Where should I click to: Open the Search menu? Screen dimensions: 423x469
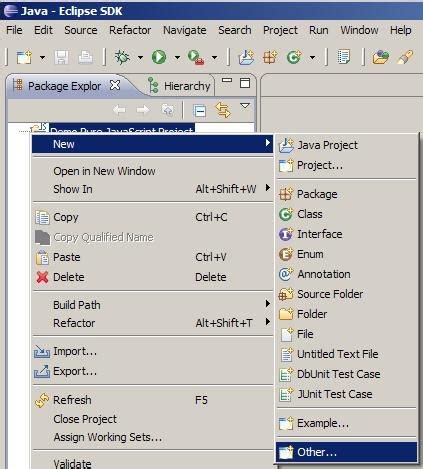[235, 30]
